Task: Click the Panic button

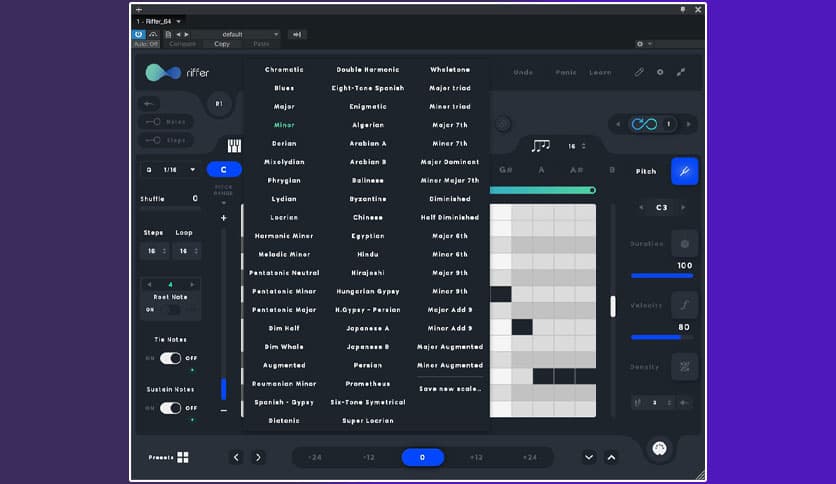Action: 566,72
